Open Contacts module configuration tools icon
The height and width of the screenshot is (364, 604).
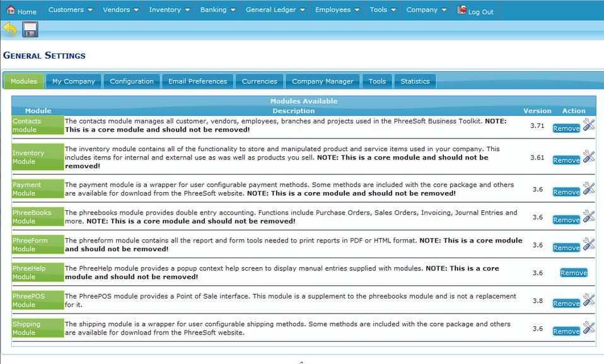[589, 125]
